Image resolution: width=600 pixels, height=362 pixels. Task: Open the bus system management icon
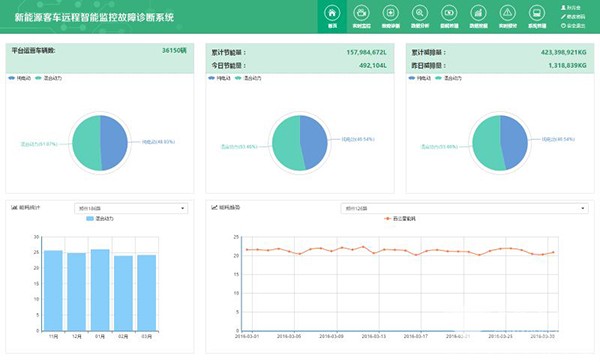[537, 13]
